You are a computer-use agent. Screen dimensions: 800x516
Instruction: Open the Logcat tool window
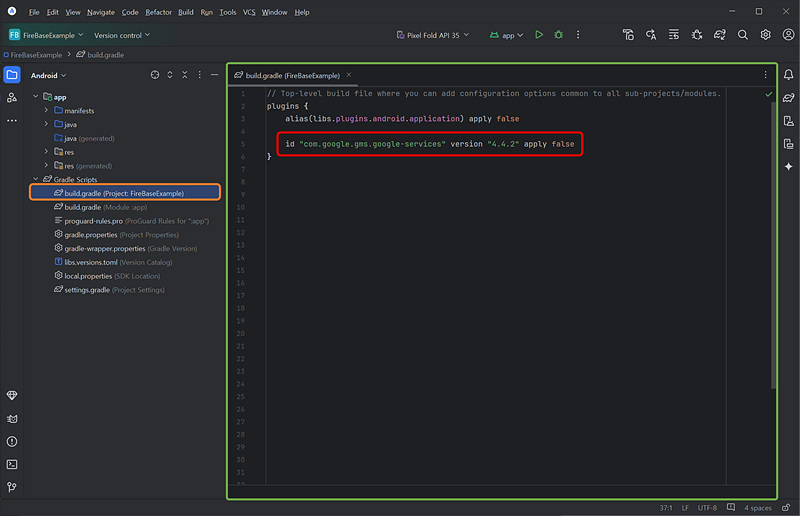click(12, 419)
